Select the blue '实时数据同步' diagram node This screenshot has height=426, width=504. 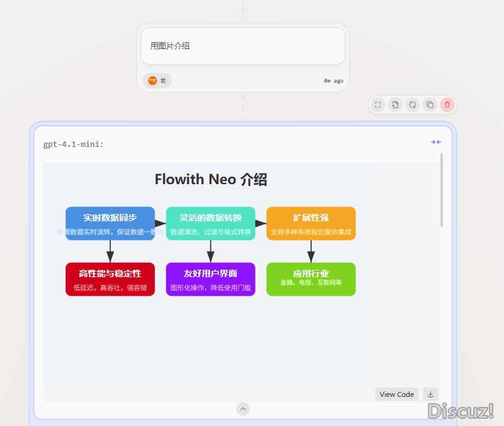coord(110,223)
